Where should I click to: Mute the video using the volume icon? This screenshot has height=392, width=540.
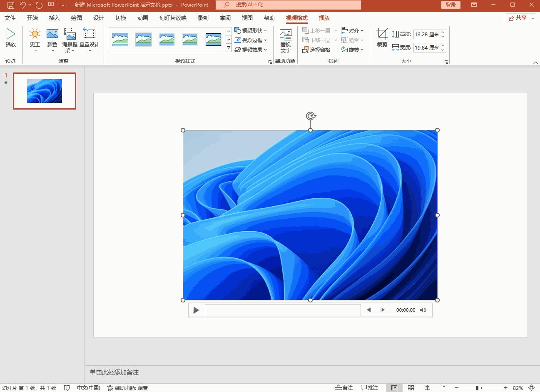click(423, 310)
